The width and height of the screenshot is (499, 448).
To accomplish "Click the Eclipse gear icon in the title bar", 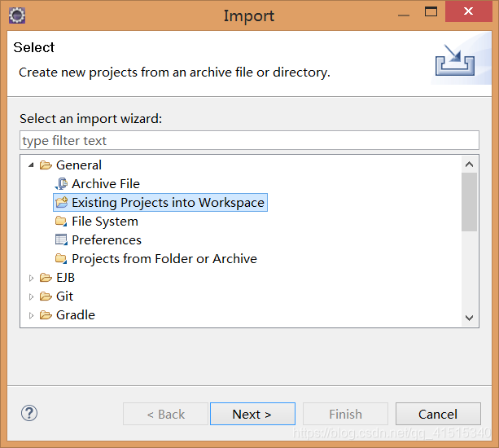I will coord(17,15).
